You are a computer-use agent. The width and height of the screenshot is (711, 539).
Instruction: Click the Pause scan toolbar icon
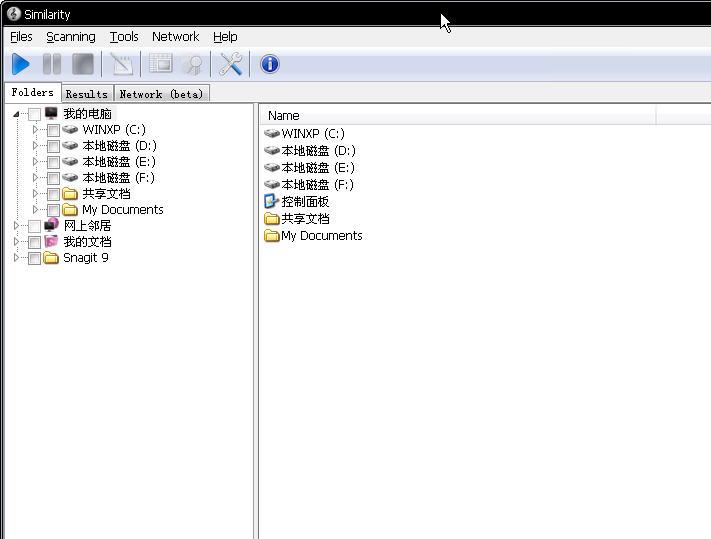coord(52,65)
